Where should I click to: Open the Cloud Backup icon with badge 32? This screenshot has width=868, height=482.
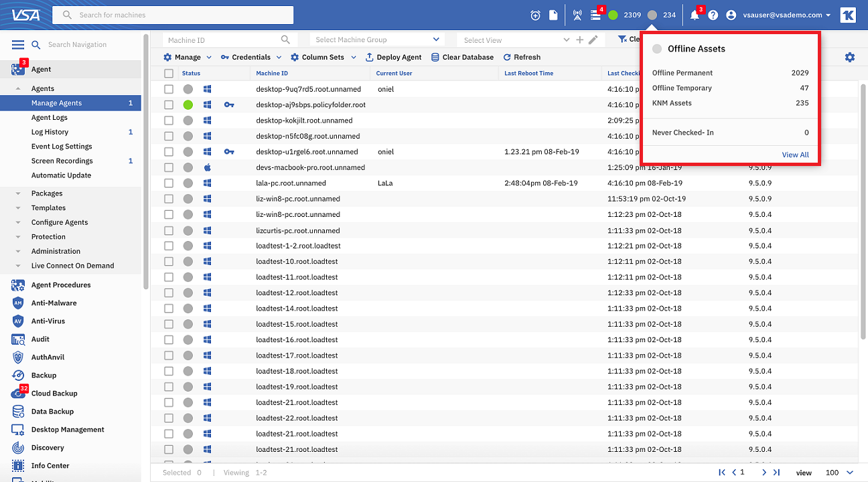click(x=18, y=394)
